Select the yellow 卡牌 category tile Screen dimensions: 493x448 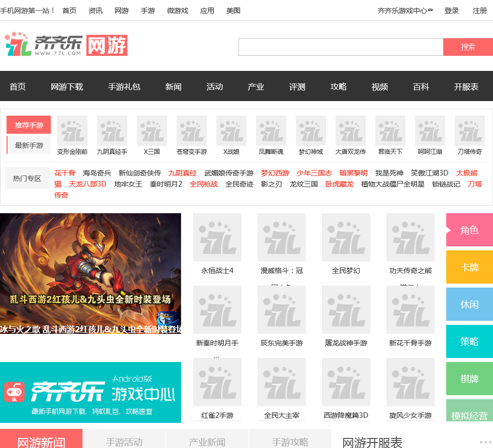click(469, 267)
